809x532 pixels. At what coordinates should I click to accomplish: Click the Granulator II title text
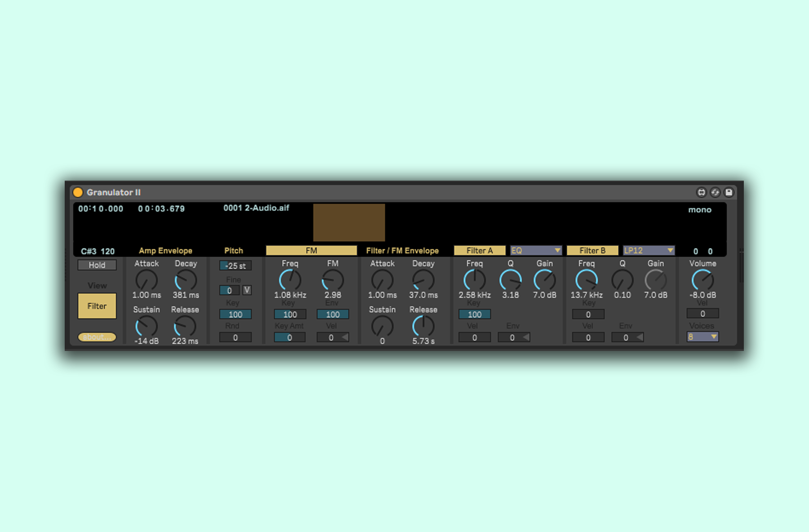tap(114, 192)
